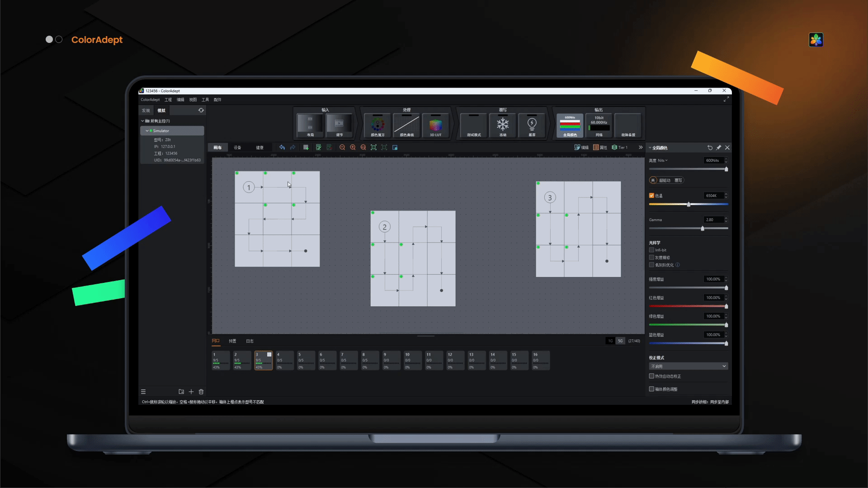The width and height of the screenshot is (868, 488).
Task: Collapse the 全局颜色 panel header triangle
Action: click(x=650, y=148)
